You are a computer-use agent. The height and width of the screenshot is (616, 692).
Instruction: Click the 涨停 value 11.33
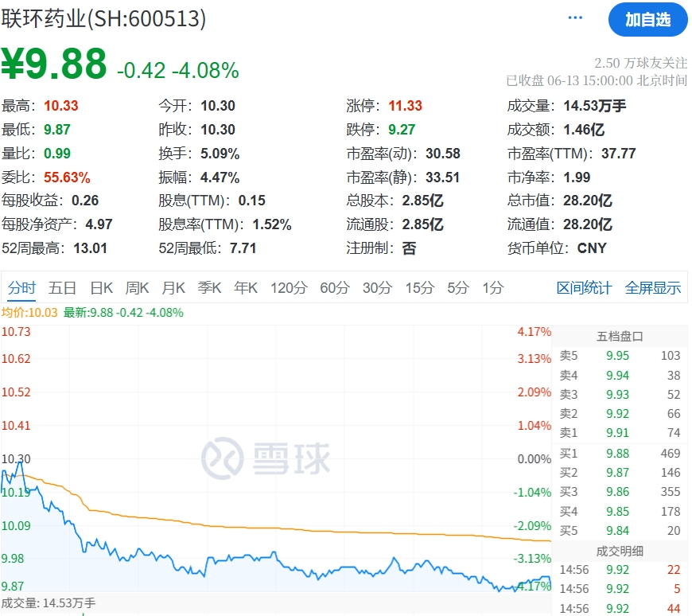(x=405, y=106)
